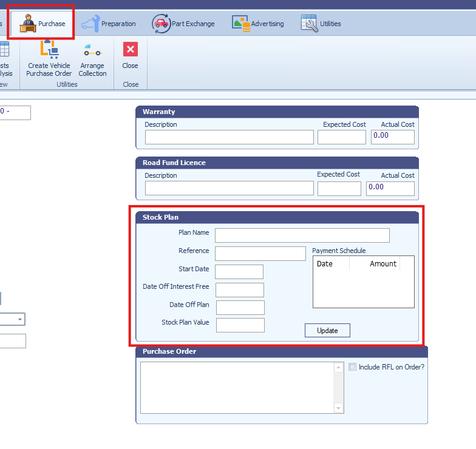Image resolution: width=476 pixels, height=449 pixels.
Task: Click Payment Schedule Date column header
Action: click(x=331, y=263)
